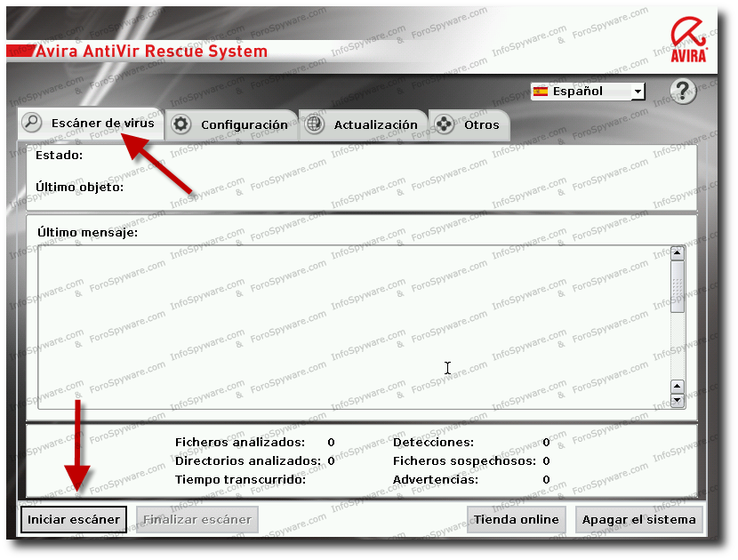Click the Último objeto: label
Image resolution: width=738 pixels, height=560 pixels.
(x=79, y=187)
